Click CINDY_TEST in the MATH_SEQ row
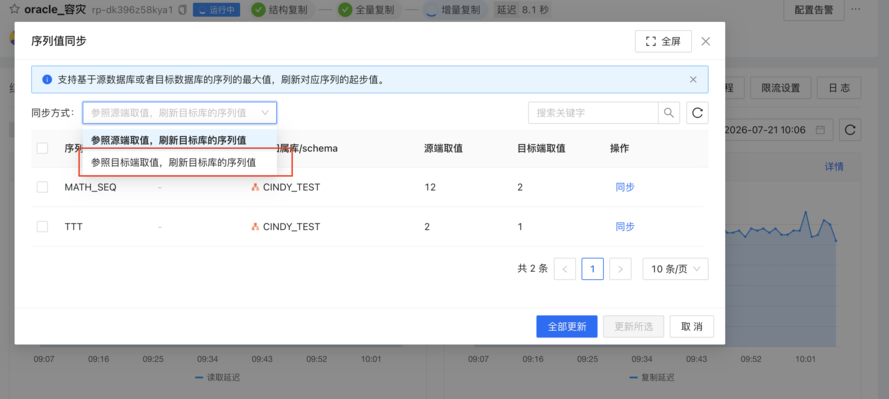The height and width of the screenshot is (399, 889). (x=291, y=187)
